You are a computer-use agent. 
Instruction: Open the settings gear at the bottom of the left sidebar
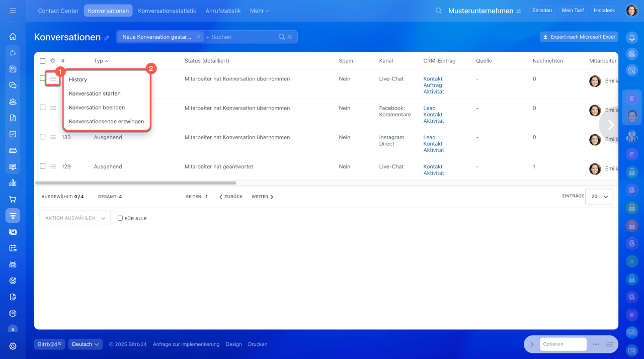pos(13,346)
